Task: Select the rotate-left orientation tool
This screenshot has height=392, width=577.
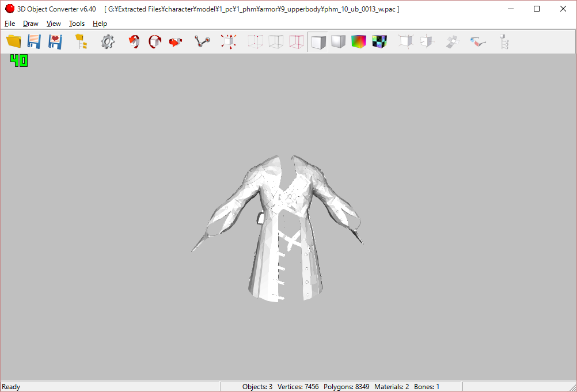Action: tap(134, 41)
